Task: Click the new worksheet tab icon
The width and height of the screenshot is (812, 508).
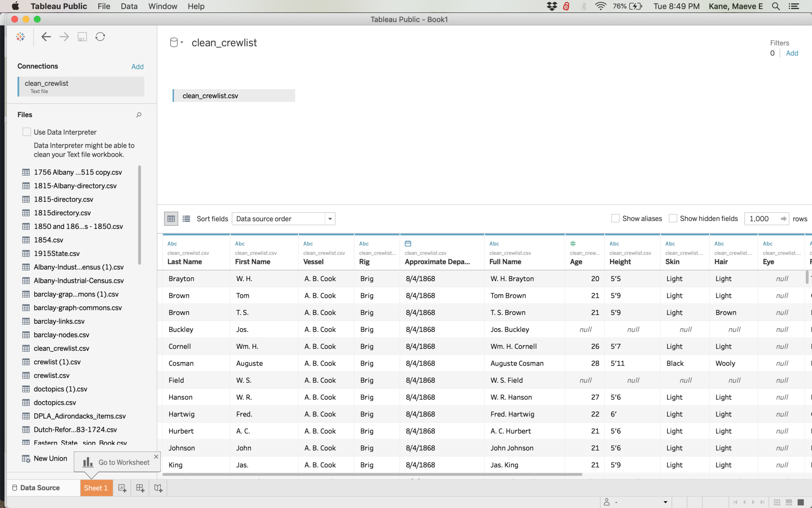Action: click(x=122, y=488)
